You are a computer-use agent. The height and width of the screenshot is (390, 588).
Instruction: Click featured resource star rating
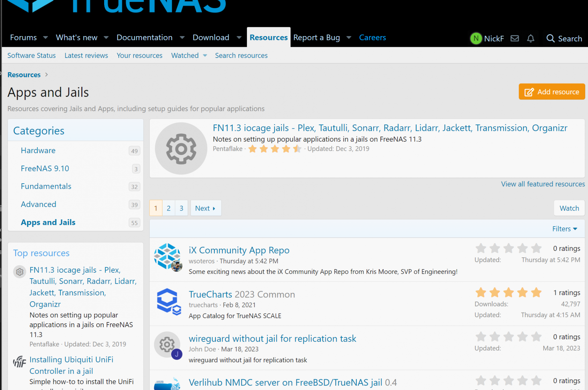275,149
